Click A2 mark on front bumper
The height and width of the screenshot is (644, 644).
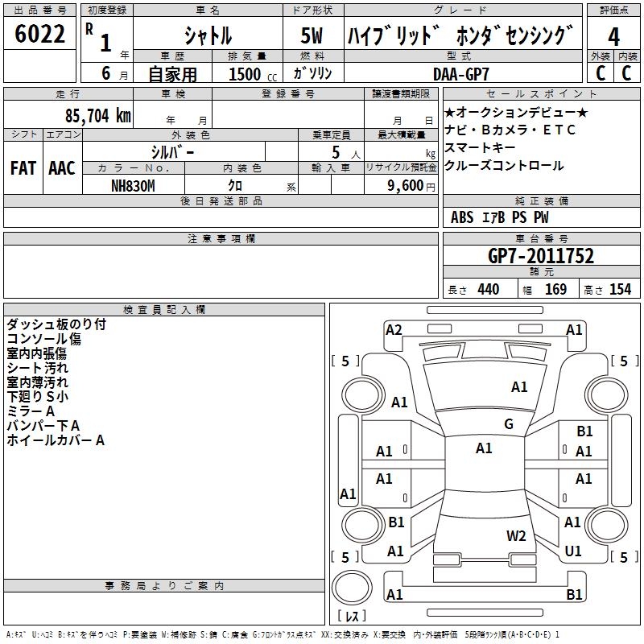pyautogui.click(x=394, y=330)
